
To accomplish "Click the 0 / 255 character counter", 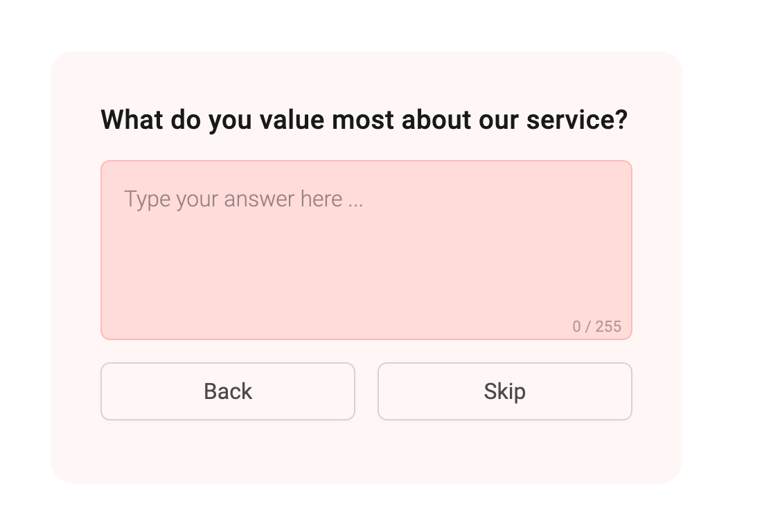I will 596,326.
